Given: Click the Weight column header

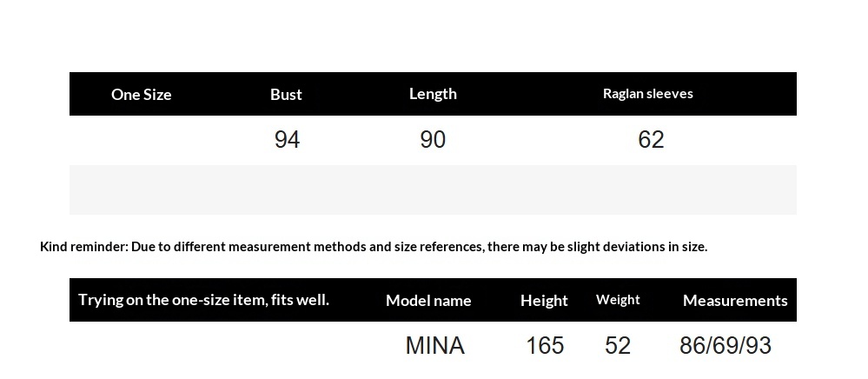Looking at the screenshot, I should click(x=618, y=300).
